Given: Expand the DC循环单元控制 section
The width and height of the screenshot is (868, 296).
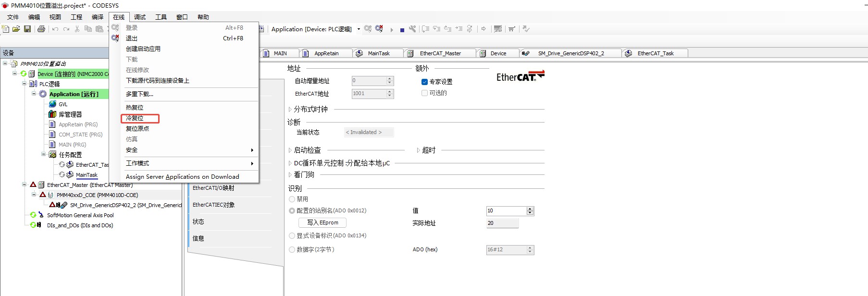Looking at the screenshot, I should [290, 163].
